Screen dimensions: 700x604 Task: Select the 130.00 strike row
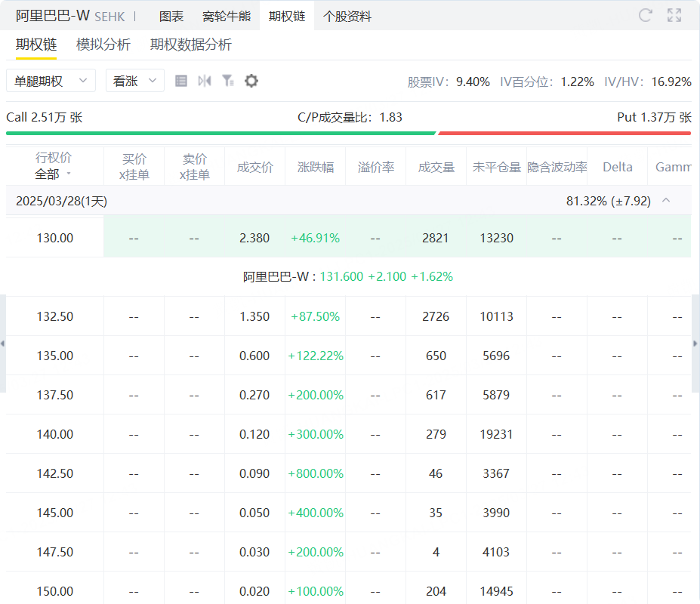tap(348, 238)
